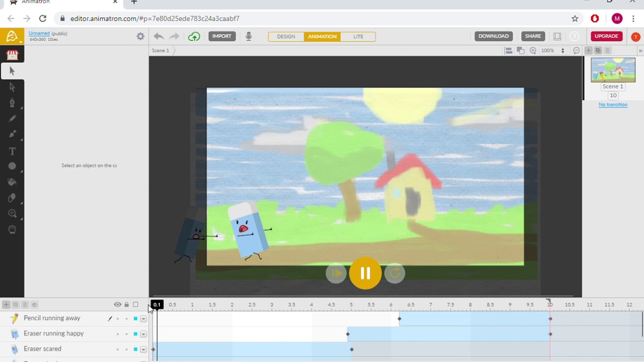
Task: Select the Selection arrow tool
Action: (12, 71)
